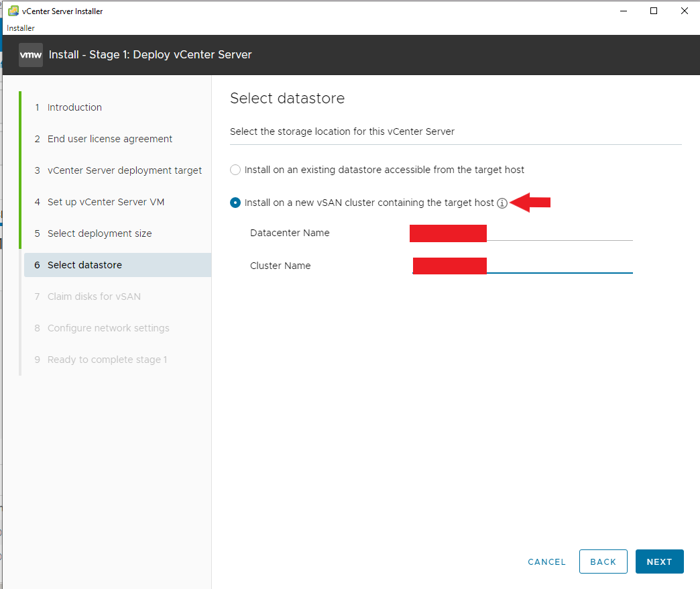
Task: Minimize the vCenter Server Installer window
Action: (x=624, y=11)
